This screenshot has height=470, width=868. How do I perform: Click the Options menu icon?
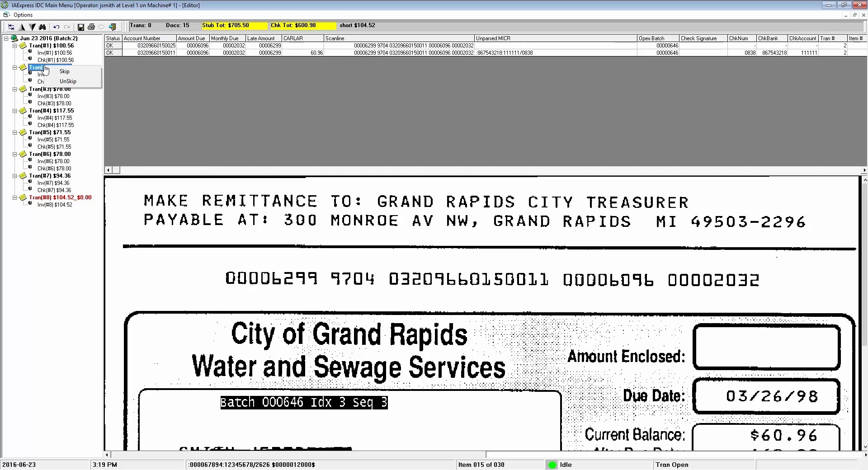pos(6,15)
